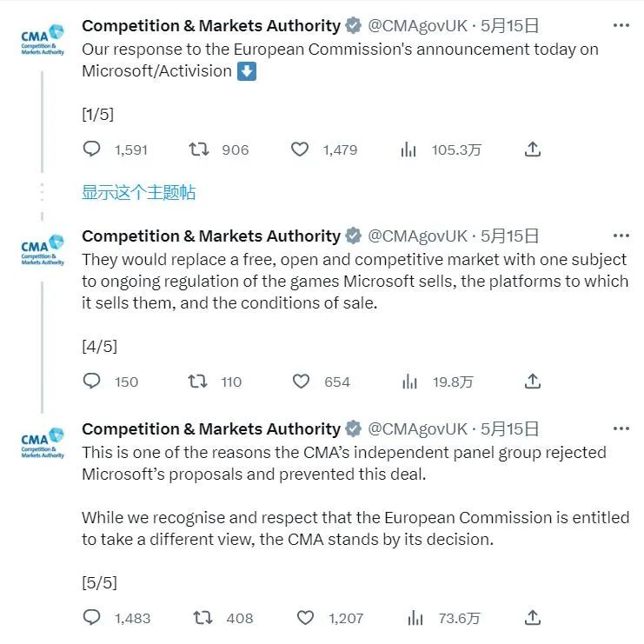
Task: Reply to the [1/5] tweet
Action: [x=91, y=149]
